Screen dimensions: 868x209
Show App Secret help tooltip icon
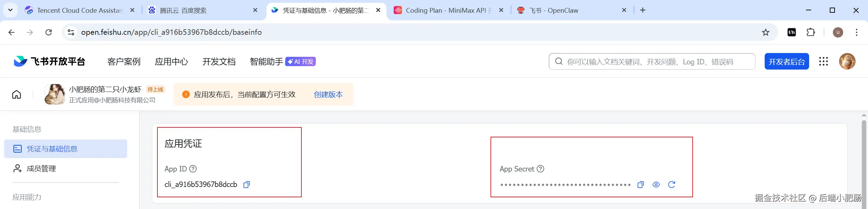(541, 169)
